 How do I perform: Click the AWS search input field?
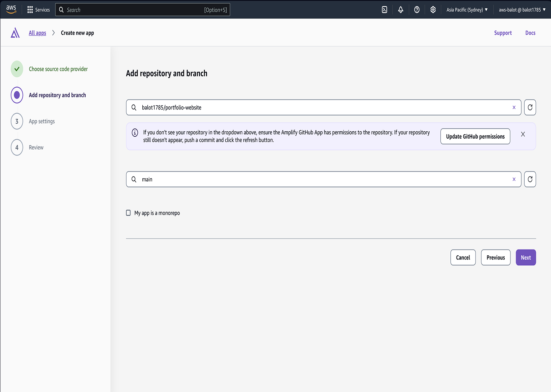click(x=134, y=10)
